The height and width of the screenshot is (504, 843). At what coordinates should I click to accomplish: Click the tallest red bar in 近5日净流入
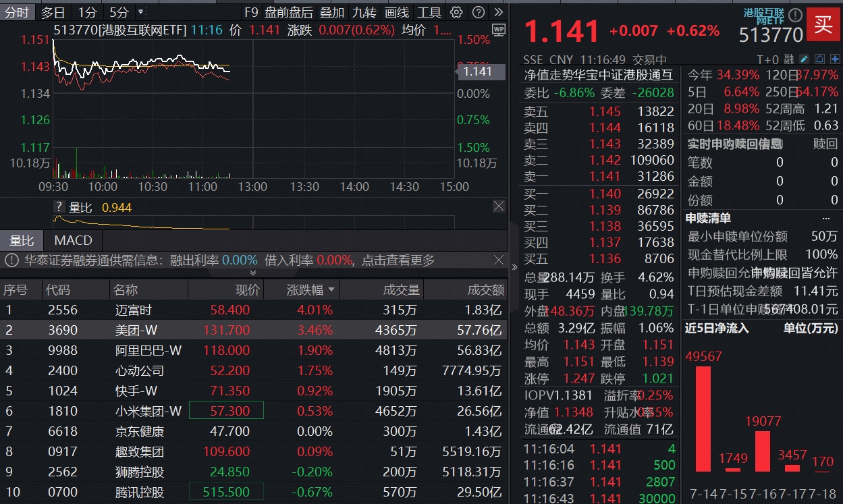tap(704, 418)
